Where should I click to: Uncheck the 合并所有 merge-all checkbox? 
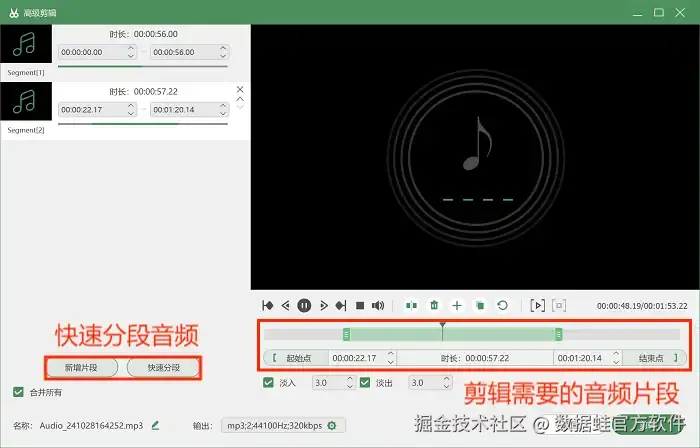pos(18,393)
